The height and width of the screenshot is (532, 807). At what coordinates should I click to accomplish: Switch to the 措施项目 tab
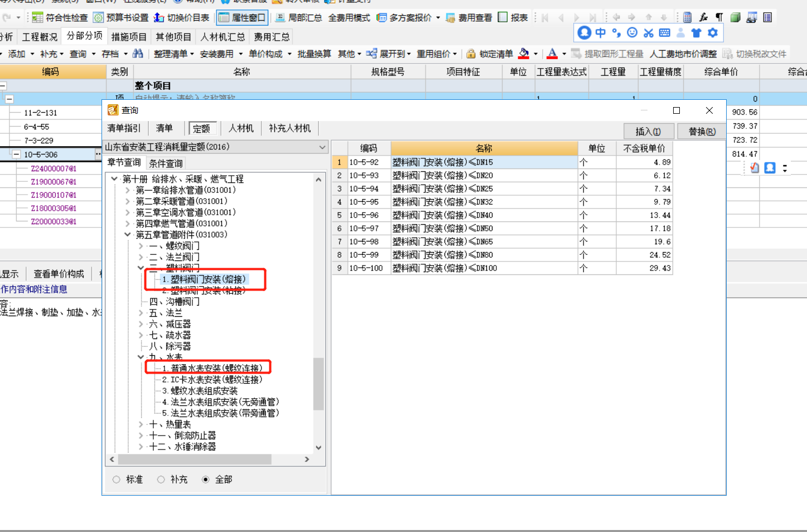tap(129, 37)
